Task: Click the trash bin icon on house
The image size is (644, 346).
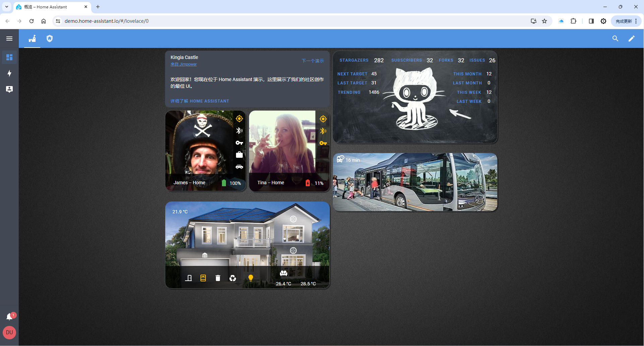Action: point(218,278)
